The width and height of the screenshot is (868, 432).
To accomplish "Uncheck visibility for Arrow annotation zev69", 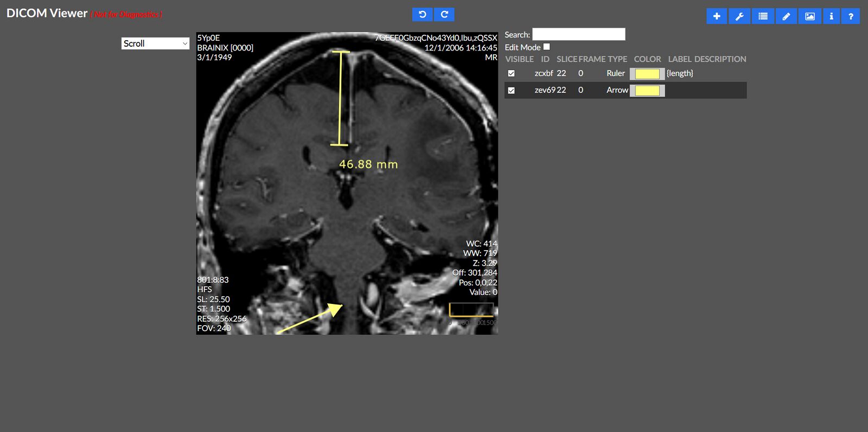I will (x=511, y=91).
